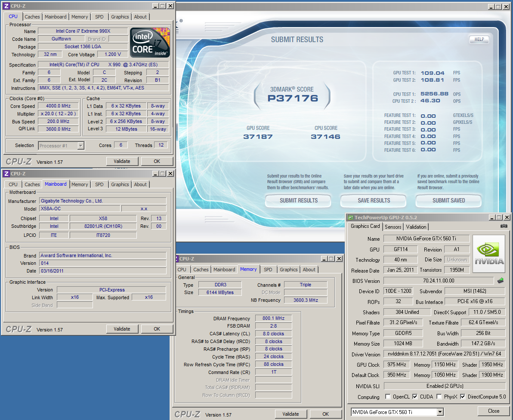The width and height of the screenshot is (513, 420).
Task: Click SUBMIT SAVED button in 3DMark
Action: coord(448,201)
